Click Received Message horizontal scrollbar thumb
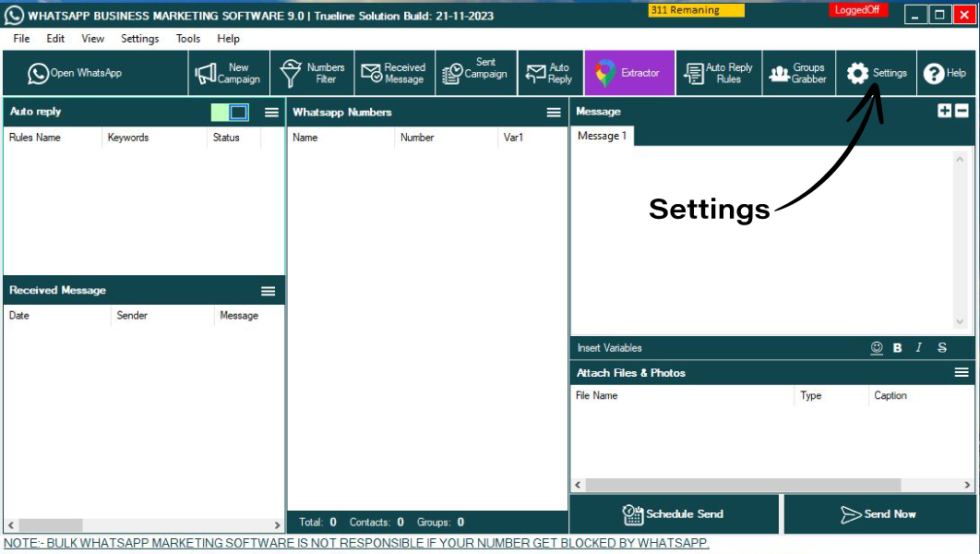This screenshot has width=980, height=554. [x=50, y=525]
